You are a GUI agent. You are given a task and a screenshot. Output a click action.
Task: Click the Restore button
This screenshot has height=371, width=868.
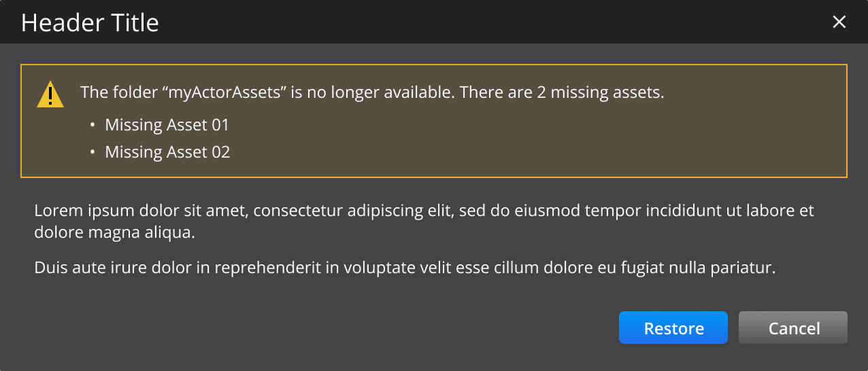(x=673, y=328)
